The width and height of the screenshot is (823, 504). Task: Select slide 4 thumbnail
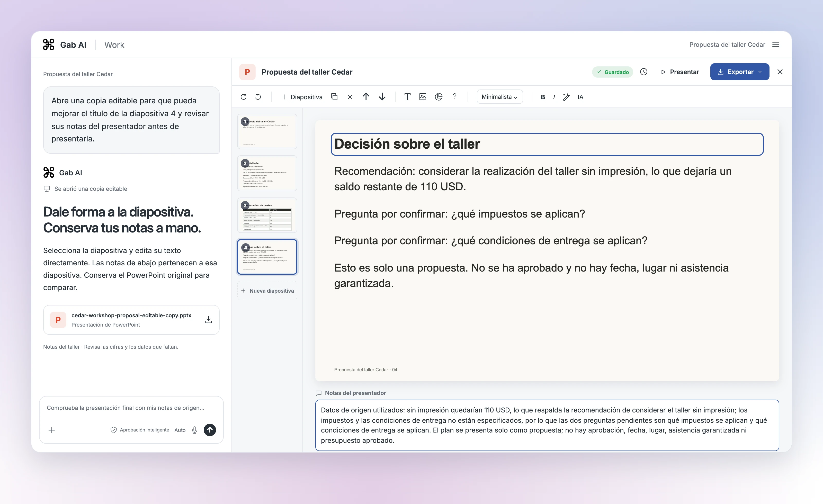click(x=267, y=257)
